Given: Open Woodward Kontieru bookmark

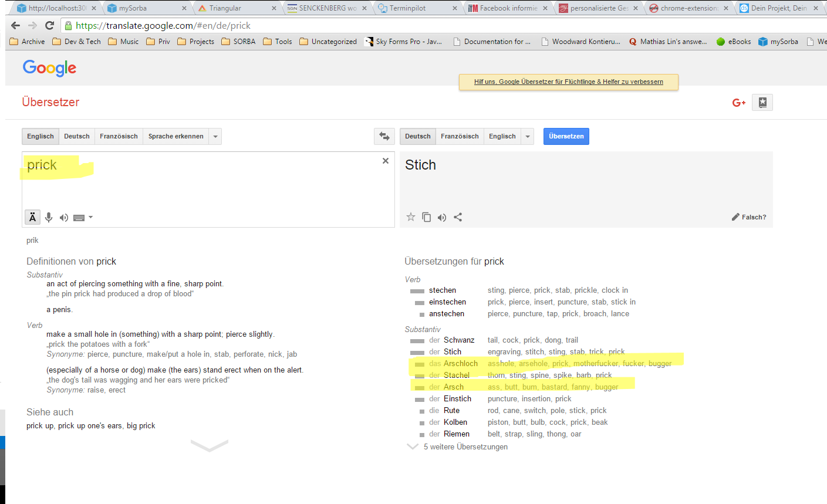Looking at the screenshot, I should (580, 42).
